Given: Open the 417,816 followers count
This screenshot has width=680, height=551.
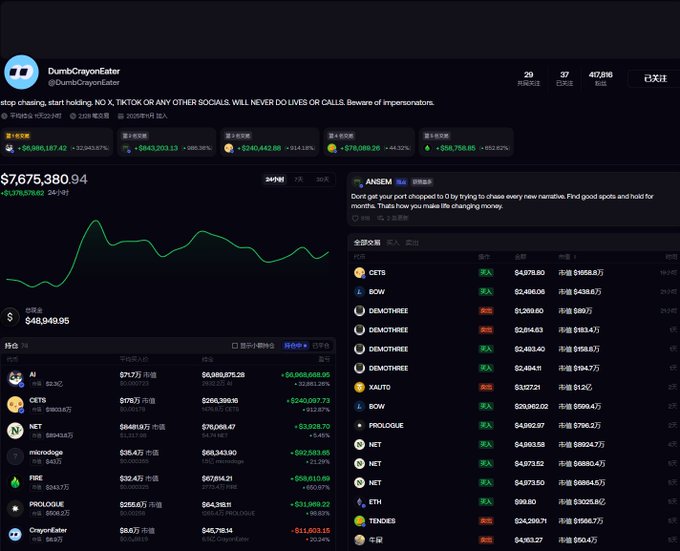Looking at the screenshot, I should point(601,78).
